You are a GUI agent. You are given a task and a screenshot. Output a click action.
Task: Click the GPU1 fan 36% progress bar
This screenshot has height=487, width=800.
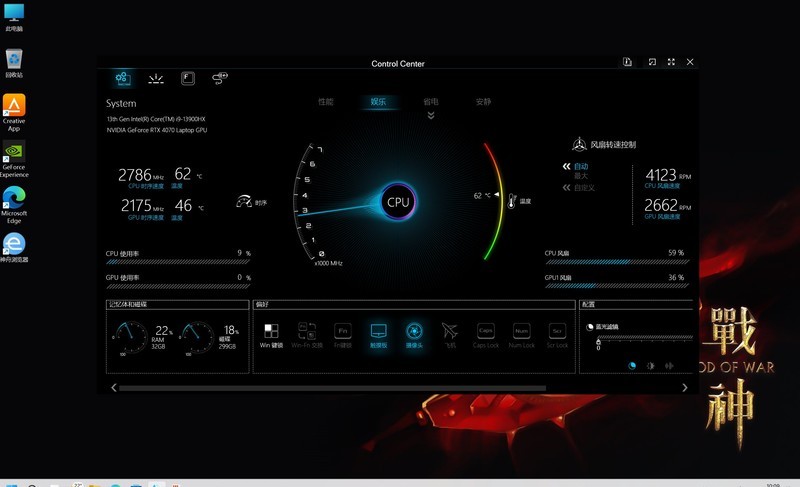[617, 286]
